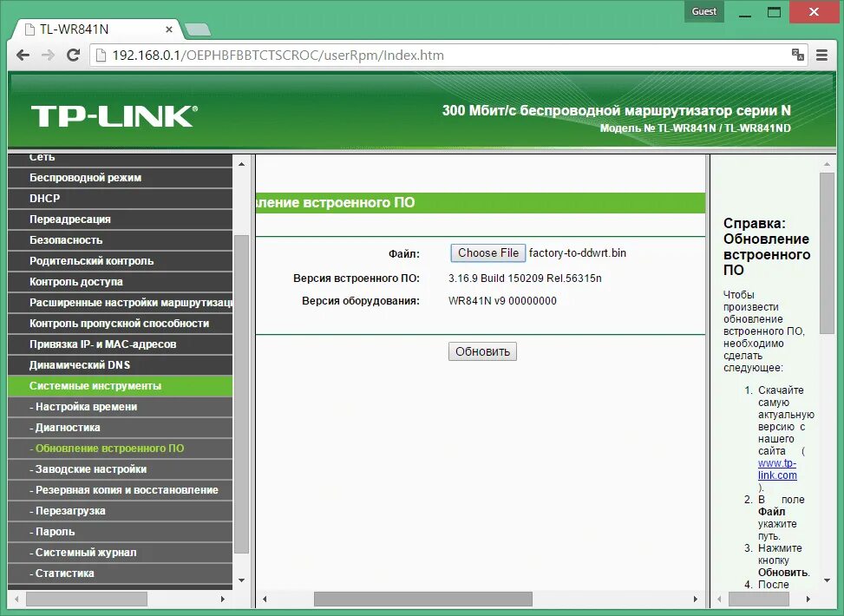Click the Guest profile button
Image resolution: width=844 pixels, height=616 pixels.
pyautogui.click(x=704, y=11)
